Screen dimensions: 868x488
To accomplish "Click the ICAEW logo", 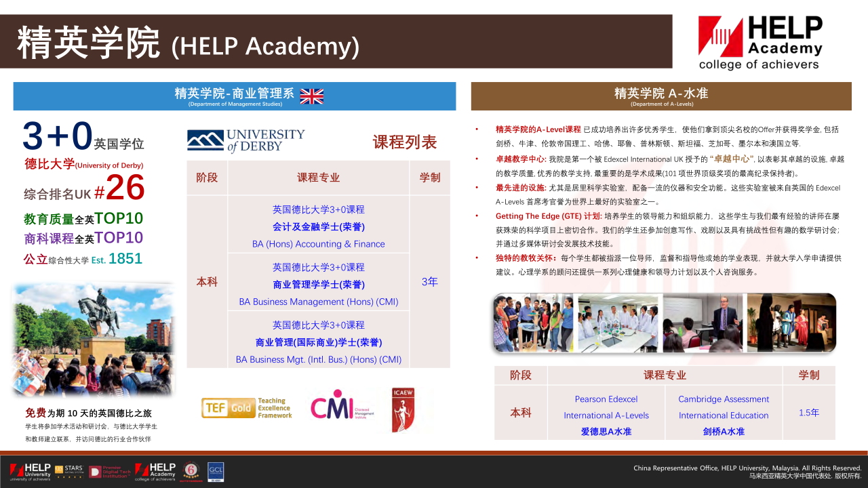I will click(x=406, y=409).
